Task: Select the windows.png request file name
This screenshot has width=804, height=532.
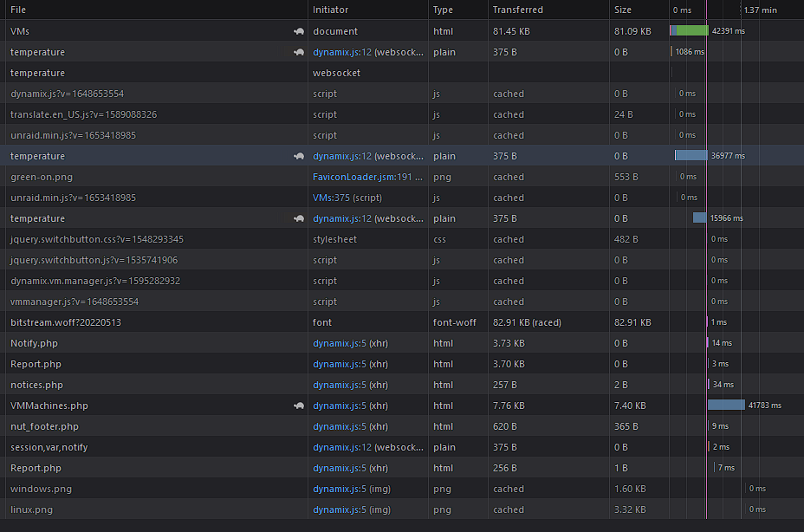Action: (41, 489)
